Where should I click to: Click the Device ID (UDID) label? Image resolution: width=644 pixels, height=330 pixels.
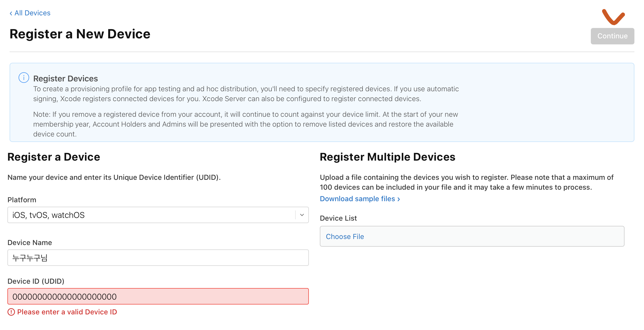tap(36, 281)
